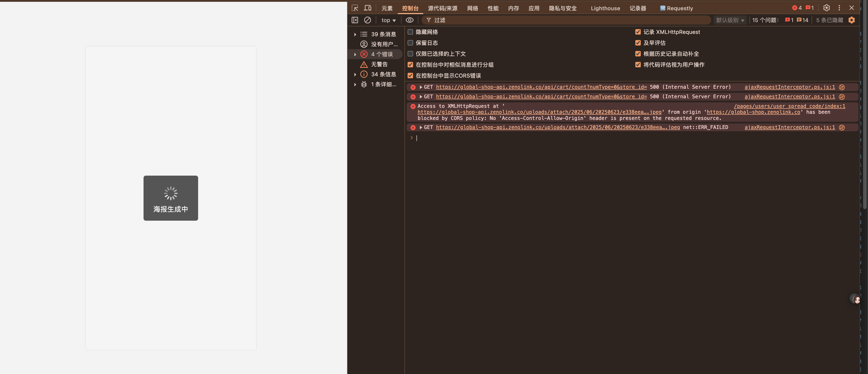Open the jpeg URL inside the CORS message
Screen dimensions: 868x374
(540, 112)
